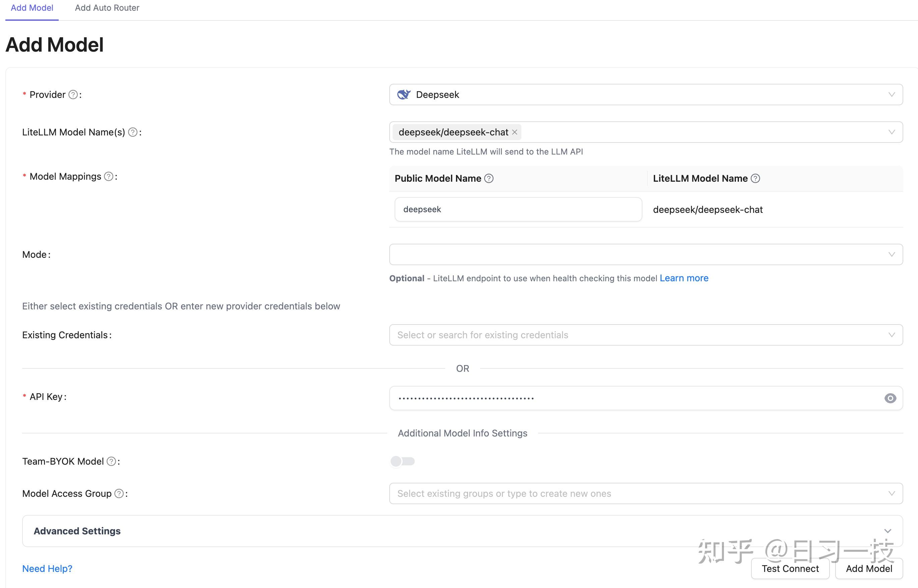Viewport: 918px width, 588px height.
Task: Switch to the Add Model tab
Action: (x=32, y=8)
